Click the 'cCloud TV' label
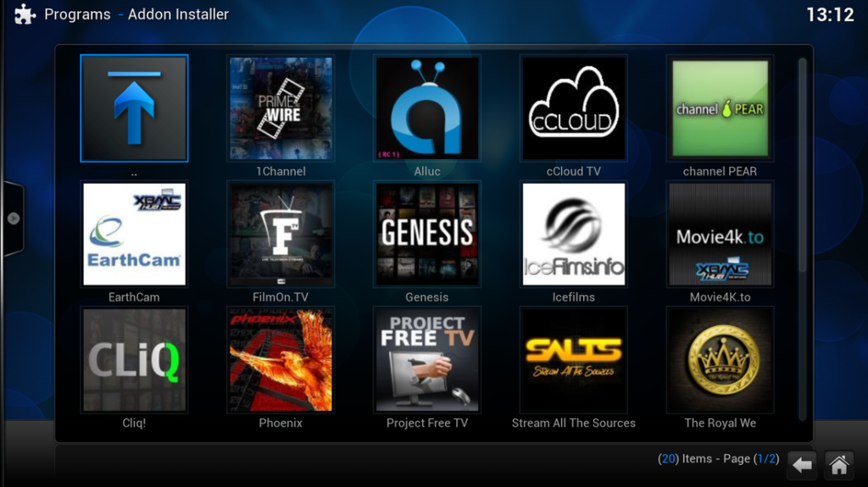The height and width of the screenshot is (487, 868). tap(574, 172)
